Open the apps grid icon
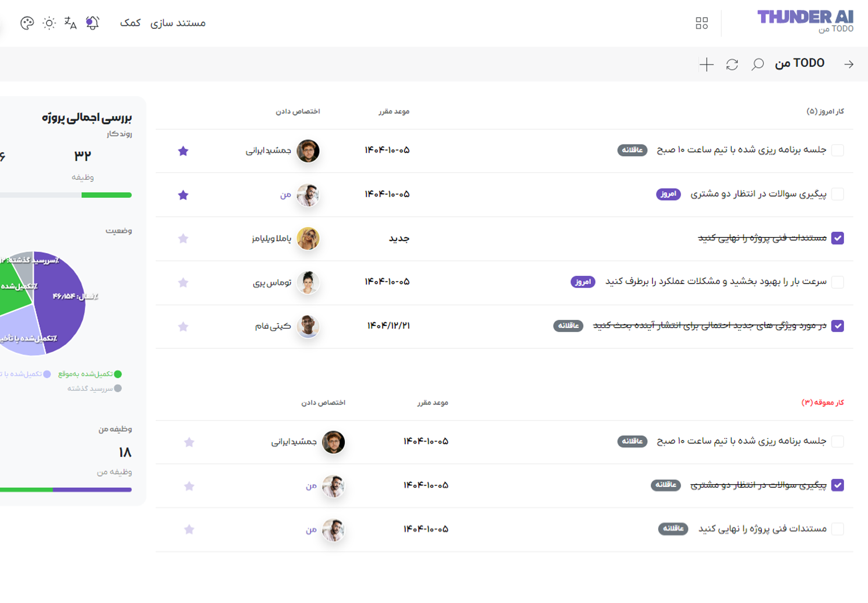This screenshot has width=868, height=603. point(702,23)
